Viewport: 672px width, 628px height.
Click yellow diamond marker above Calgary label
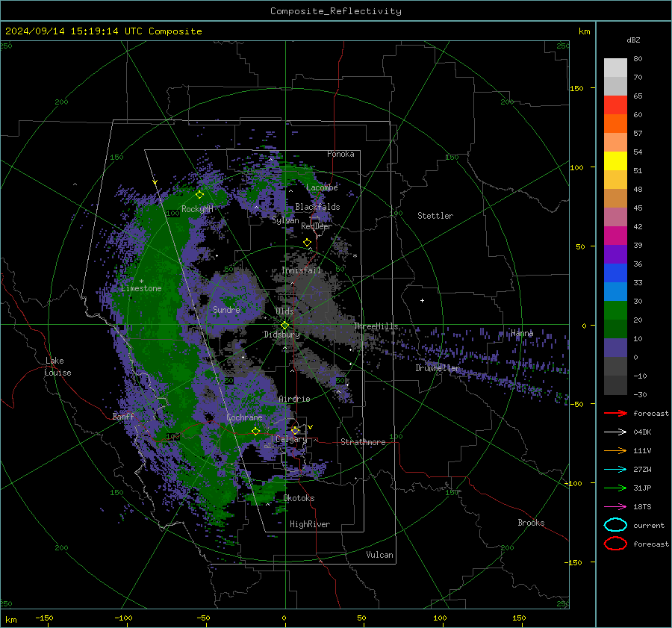tap(295, 430)
